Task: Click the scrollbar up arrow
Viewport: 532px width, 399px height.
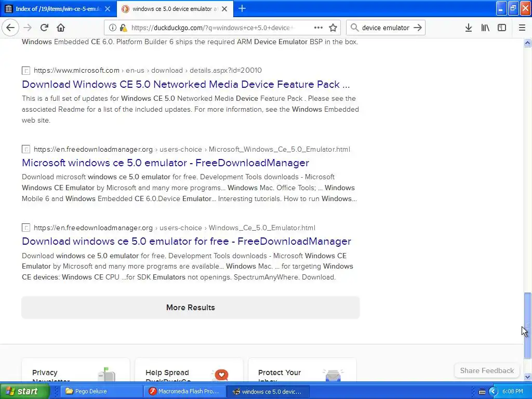Action: (x=527, y=43)
